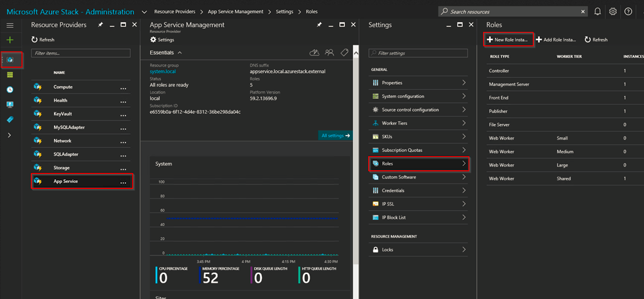Screen dimensions: 644x299
Task: Open Credentials setting
Action: point(418,190)
